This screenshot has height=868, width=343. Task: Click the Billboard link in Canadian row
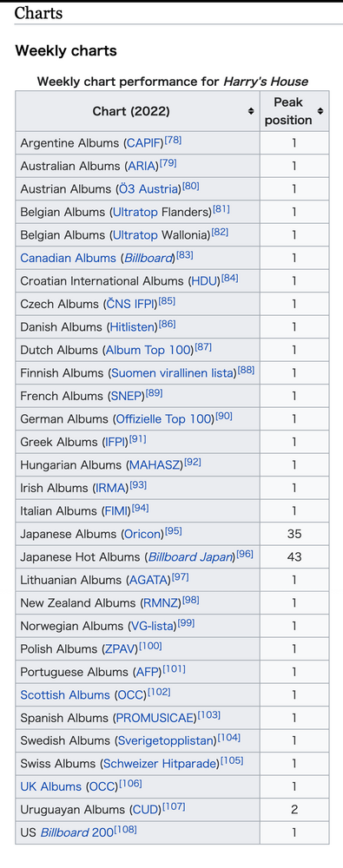(x=148, y=259)
